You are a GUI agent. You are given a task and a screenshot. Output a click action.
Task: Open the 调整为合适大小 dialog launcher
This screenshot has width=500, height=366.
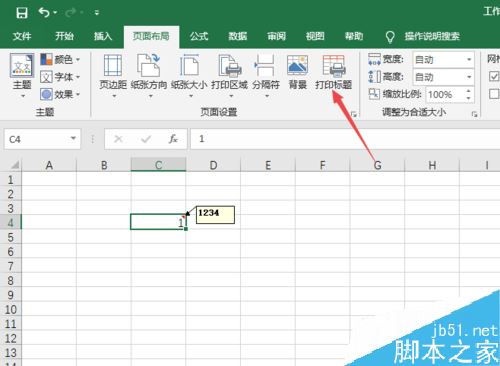tap(474, 114)
